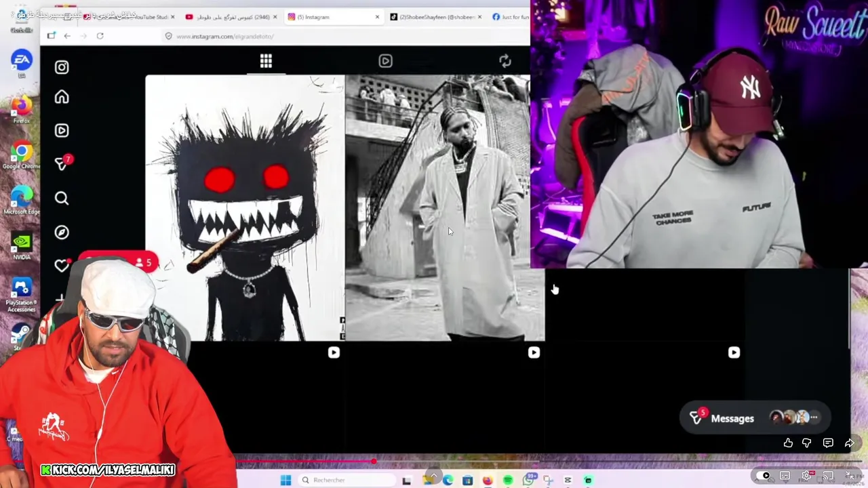Viewport: 868px width, 488px height.
Task: Toggle video subtitles
Action: pyautogui.click(x=785, y=476)
